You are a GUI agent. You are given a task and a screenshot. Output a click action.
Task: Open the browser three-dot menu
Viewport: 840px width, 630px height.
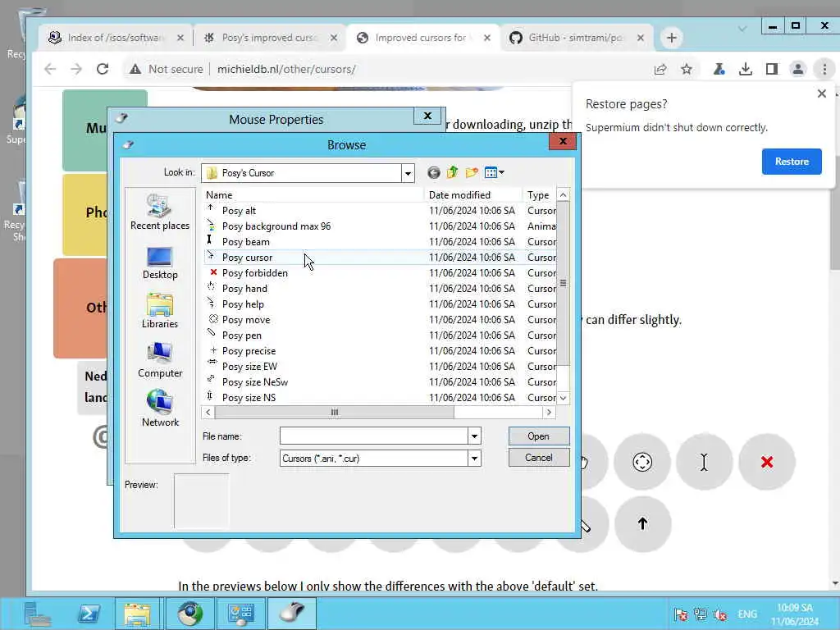[824, 69]
